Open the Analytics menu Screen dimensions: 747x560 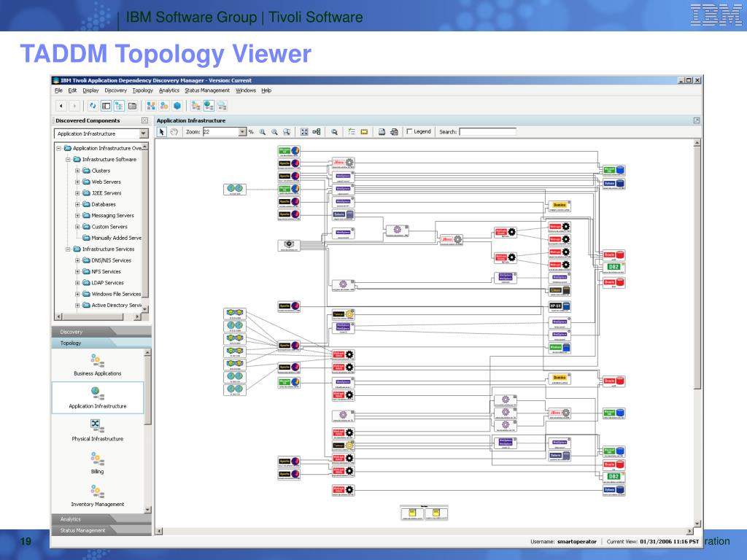pos(169,90)
